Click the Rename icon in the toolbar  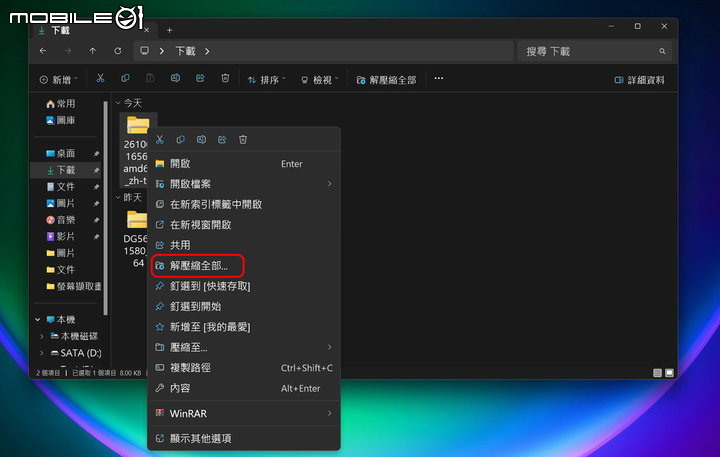[x=175, y=79]
